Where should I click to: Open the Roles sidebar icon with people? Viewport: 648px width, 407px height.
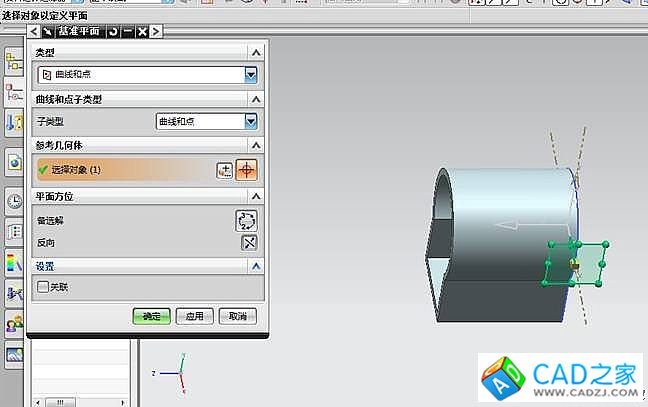tap(15, 324)
